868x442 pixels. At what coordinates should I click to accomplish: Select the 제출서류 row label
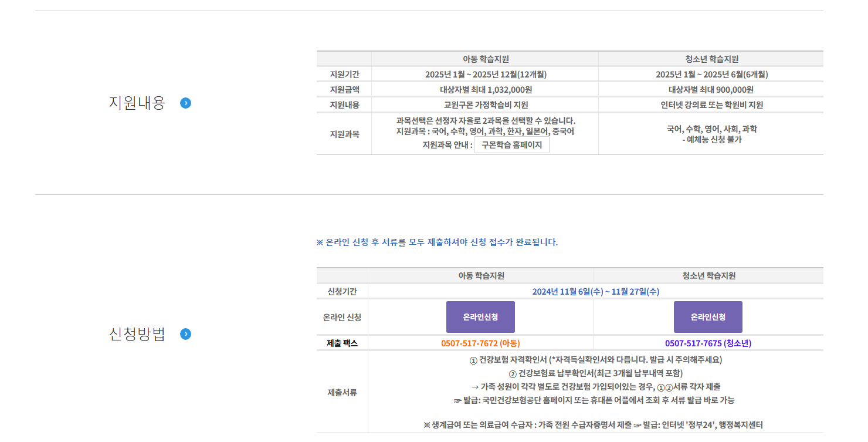pyautogui.click(x=342, y=393)
